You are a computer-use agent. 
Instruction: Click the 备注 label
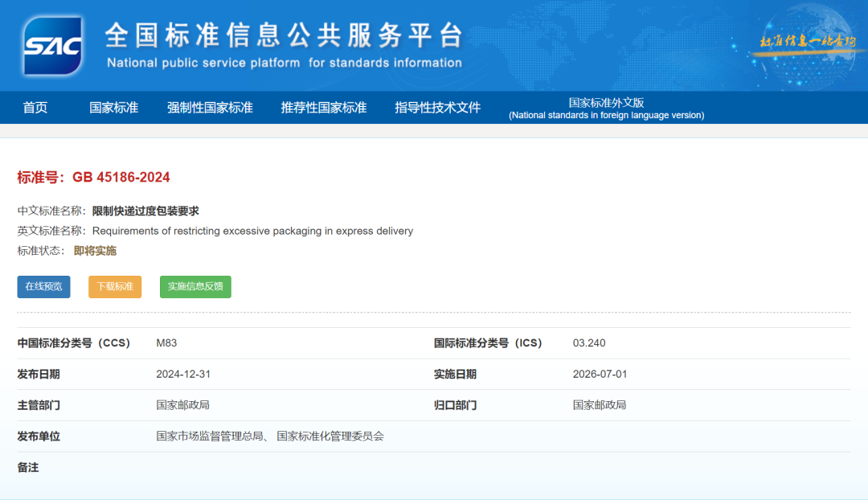[27, 468]
